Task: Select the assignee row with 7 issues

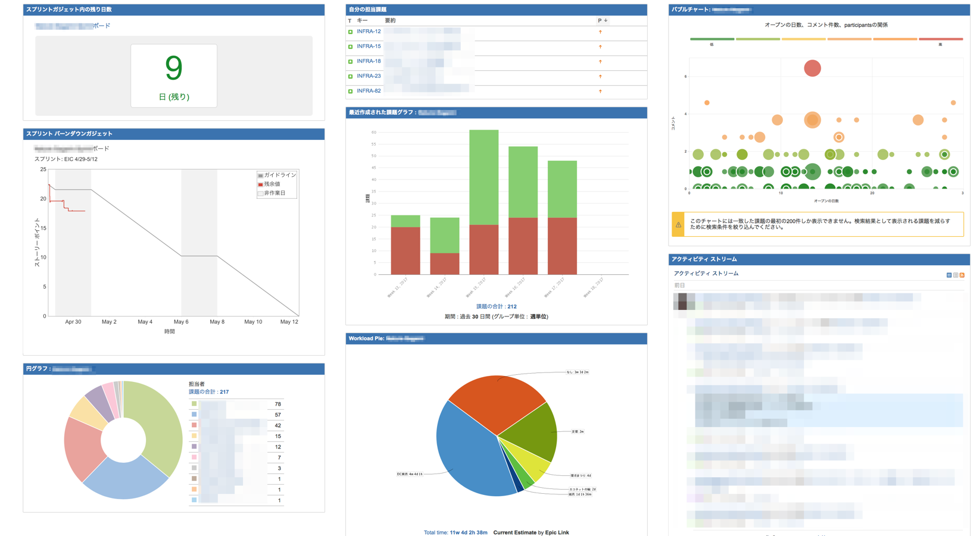Action: tap(236, 457)
